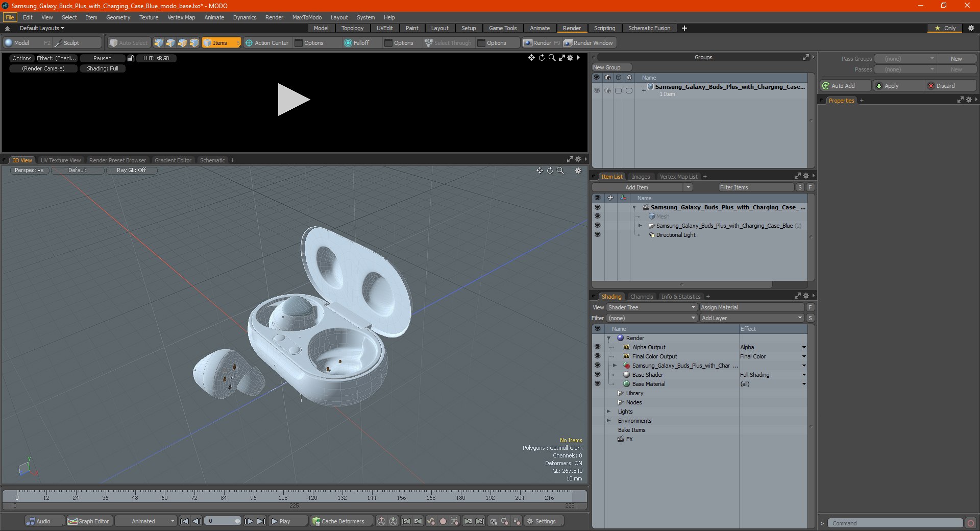Collapse the scene root in Item List

pyautogui.click(x=634, y=207)
